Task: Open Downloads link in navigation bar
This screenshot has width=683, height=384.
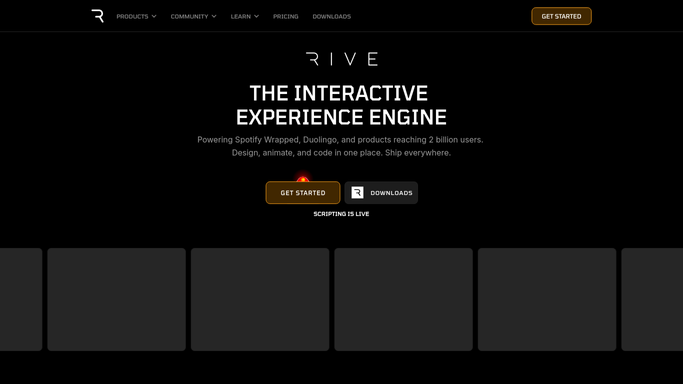Action: tap(331, 17)
